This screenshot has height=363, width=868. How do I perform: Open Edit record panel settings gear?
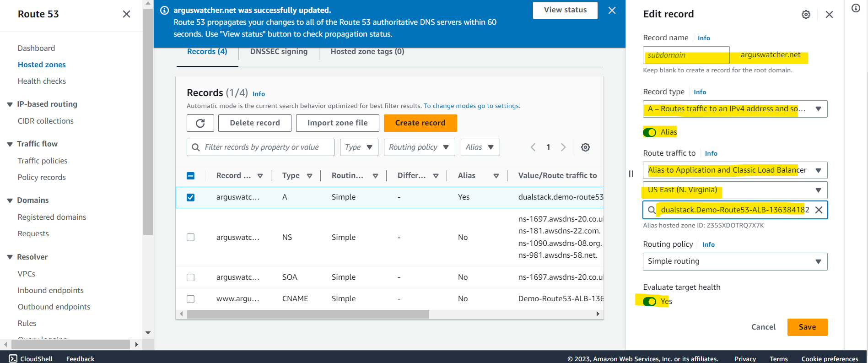(x=806, y=15)
